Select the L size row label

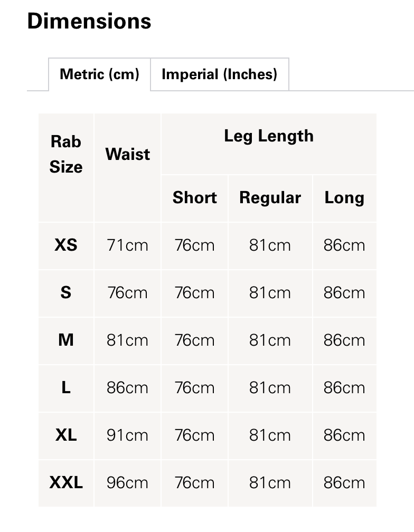(66, 387)
